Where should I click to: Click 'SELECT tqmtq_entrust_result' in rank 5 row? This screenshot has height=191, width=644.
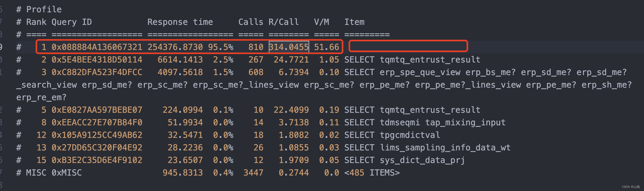tap(412, 110)
